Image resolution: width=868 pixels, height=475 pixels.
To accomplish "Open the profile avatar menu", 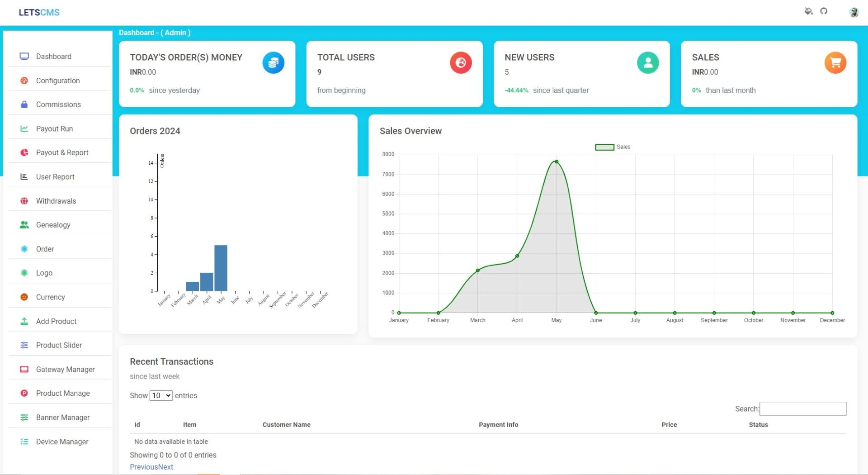I will click(854, 12).
